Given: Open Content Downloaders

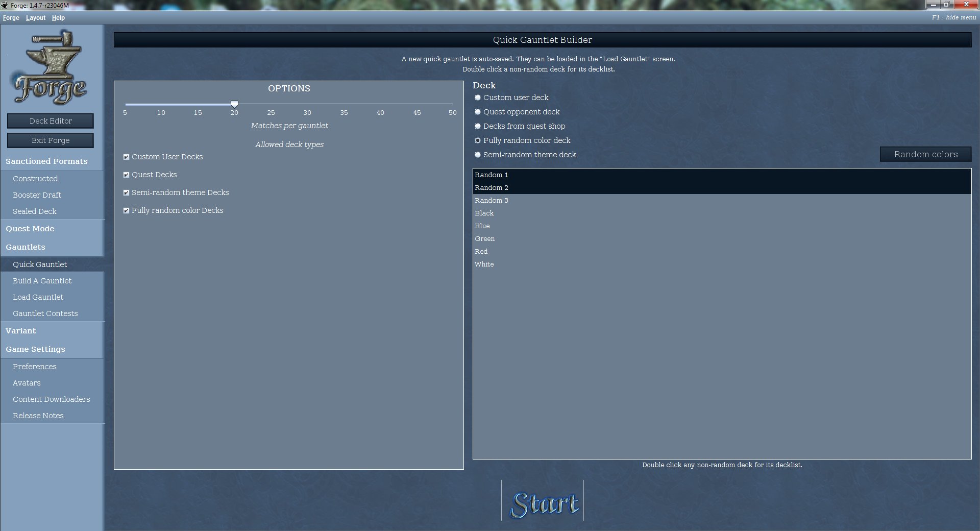Looking at the screenshot, I should coord(53,399).
